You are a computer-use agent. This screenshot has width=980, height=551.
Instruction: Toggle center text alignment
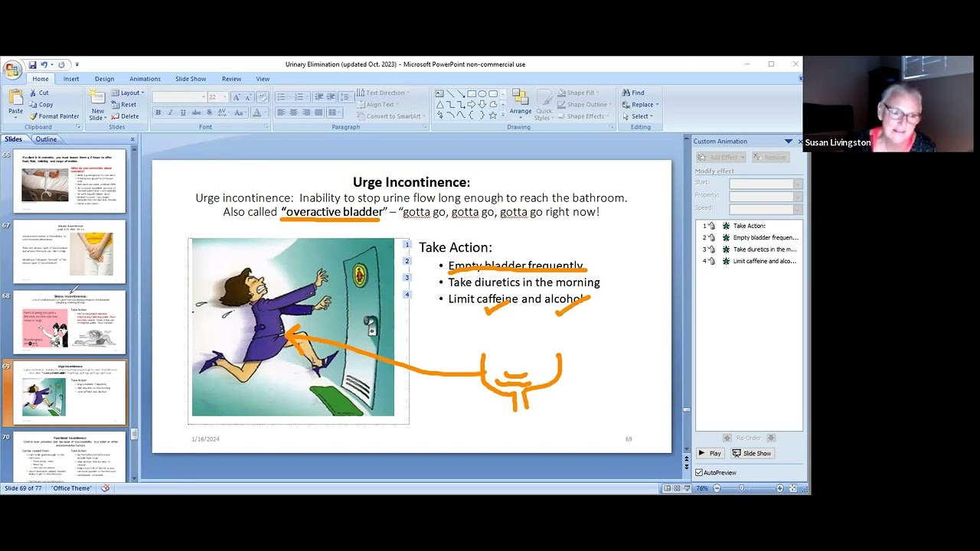[x=293, y=112]
